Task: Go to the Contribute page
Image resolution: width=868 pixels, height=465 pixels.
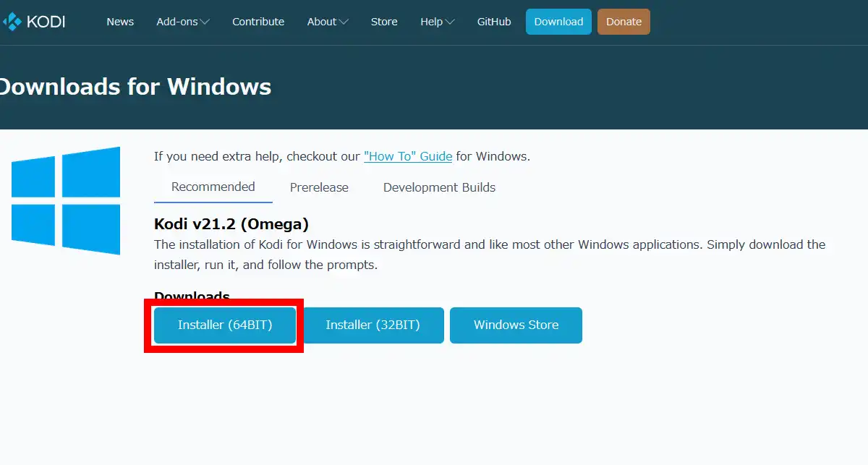Action: coord(258,22)
